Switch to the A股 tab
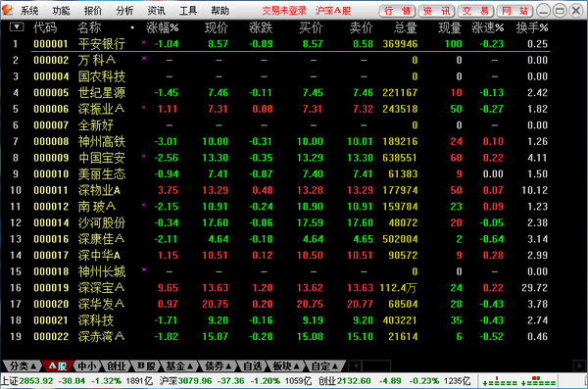588x389 pixels. pos(57,365)
